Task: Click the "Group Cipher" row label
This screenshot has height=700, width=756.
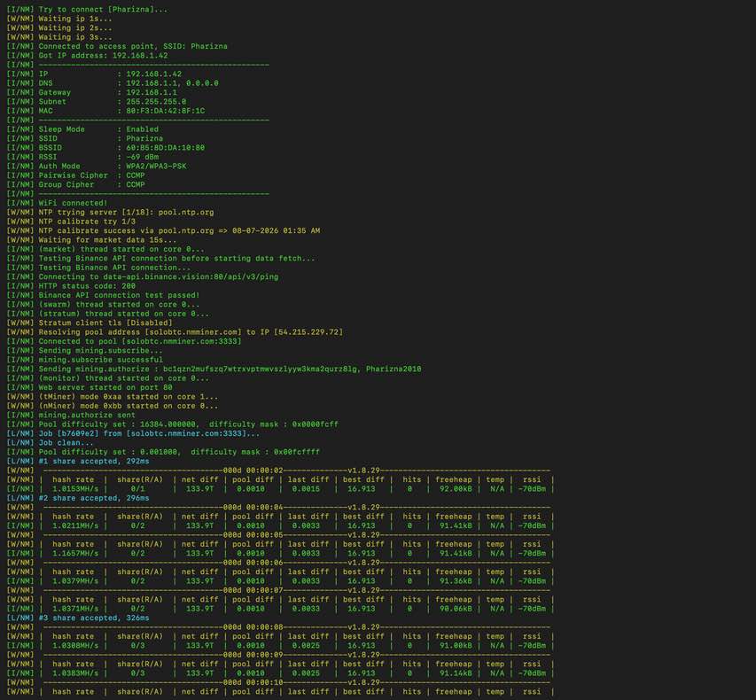Action: [66, 184]
